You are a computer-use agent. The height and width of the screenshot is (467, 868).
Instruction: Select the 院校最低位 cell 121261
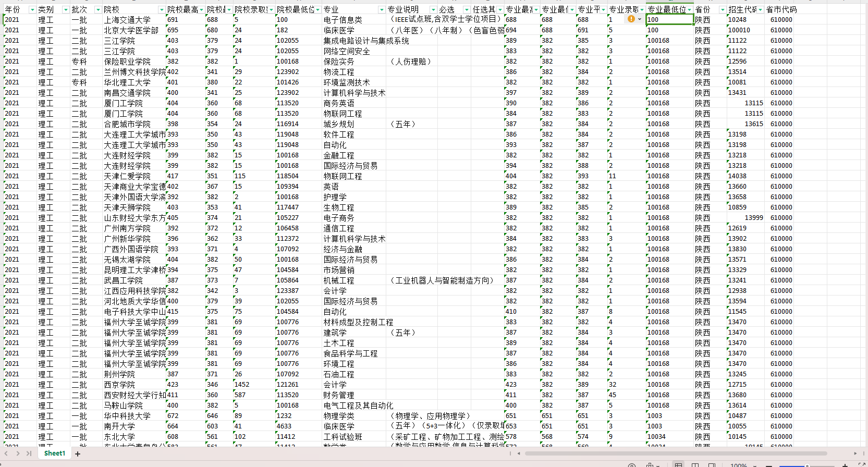point(299,385)
